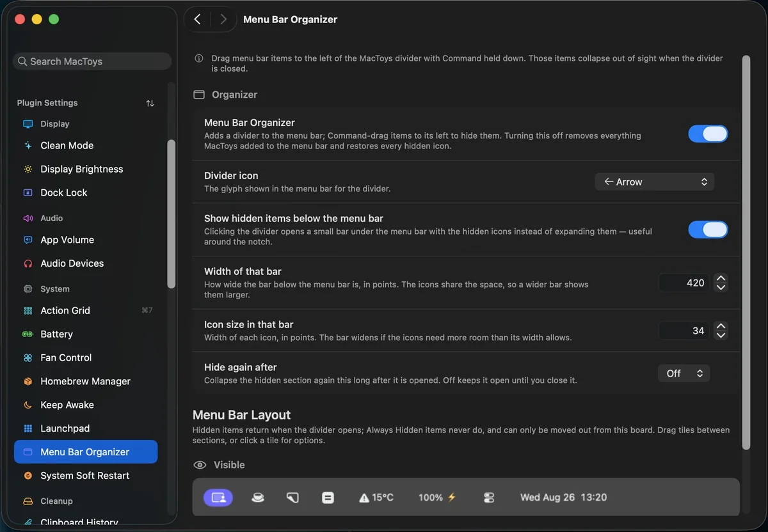Click the Display Brightness sun icon
Screen dimensions: 768x532
click(x=28, y=169)
